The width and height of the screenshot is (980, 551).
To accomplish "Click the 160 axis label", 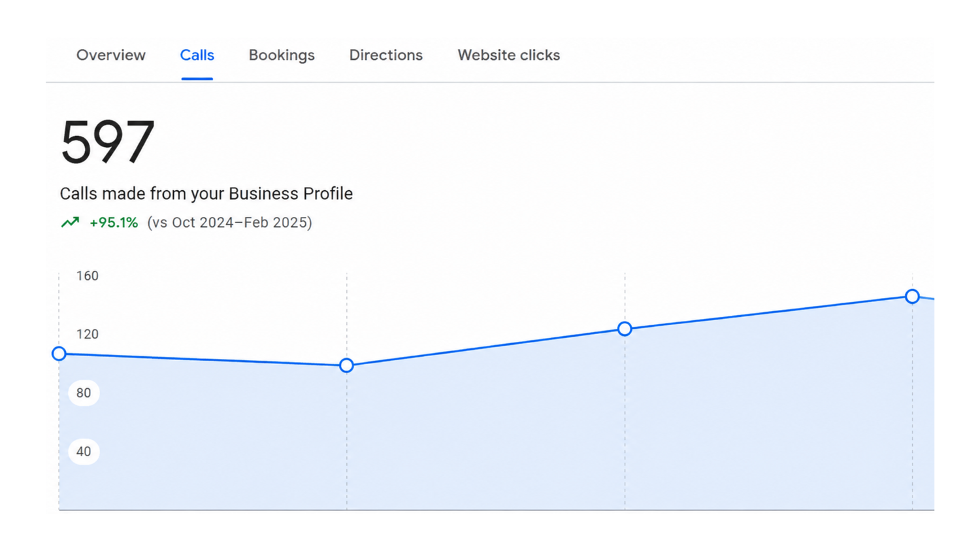I will click(x=87, y=276).
